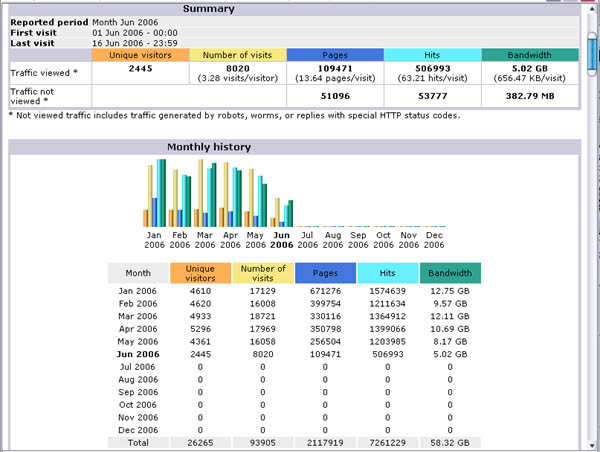The image size is (600, 452).
Task: Click the orange Unique visitors header in Summary
Action: (x=141, y=55)
